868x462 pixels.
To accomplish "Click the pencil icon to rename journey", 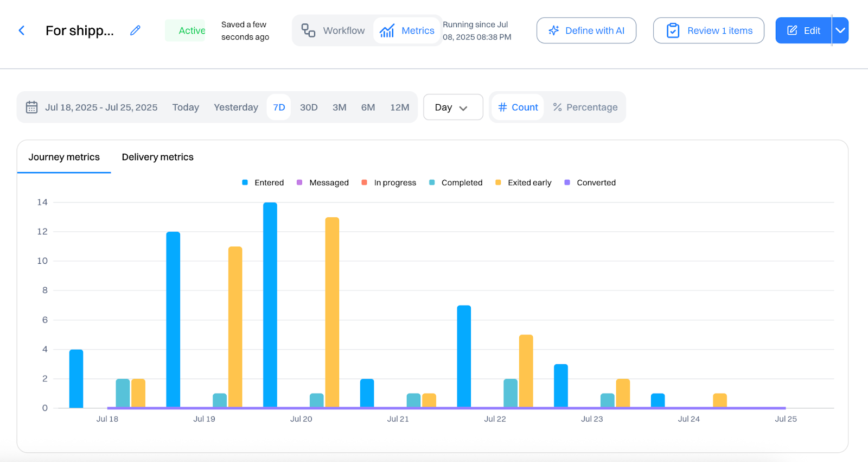I will click(135, 30).
